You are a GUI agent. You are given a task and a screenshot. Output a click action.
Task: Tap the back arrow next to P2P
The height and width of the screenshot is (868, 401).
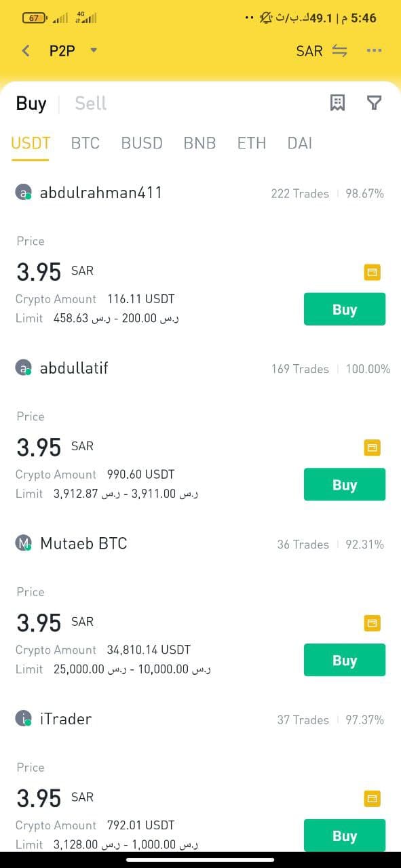[x=26, y=50]
